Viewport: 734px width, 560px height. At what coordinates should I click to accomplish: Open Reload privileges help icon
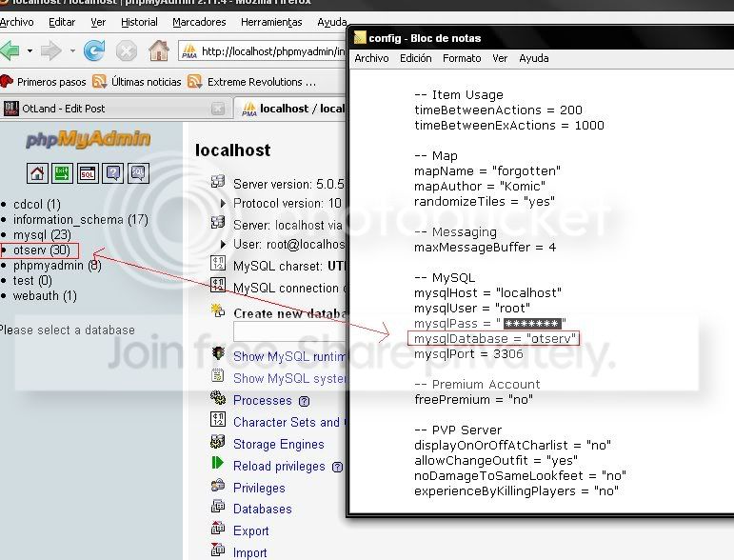[x=338, y=467]
